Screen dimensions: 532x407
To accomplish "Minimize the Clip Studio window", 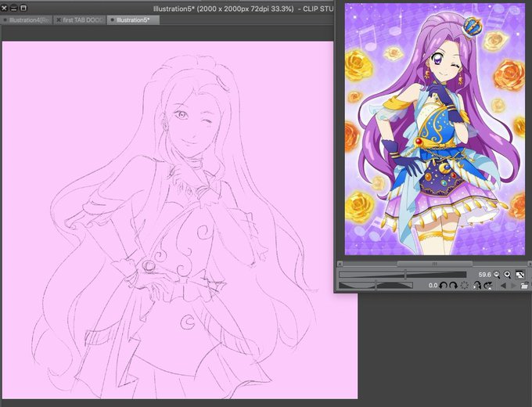I will pyautogui.click(x=13, y=8).
